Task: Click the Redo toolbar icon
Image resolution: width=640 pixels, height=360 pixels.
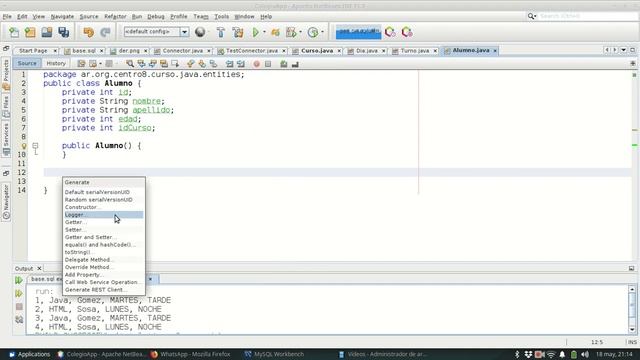Action: 105,32
